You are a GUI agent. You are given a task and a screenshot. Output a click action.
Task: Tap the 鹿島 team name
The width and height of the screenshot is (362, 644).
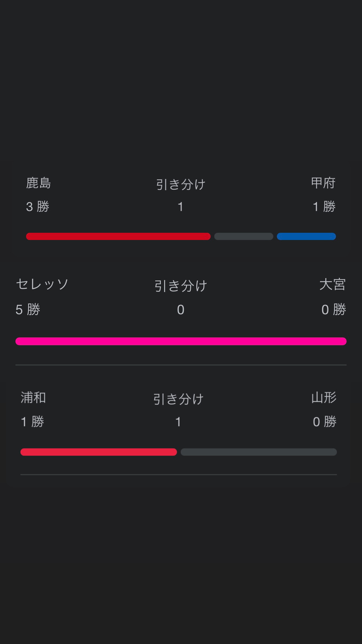(x=39, y=183)
